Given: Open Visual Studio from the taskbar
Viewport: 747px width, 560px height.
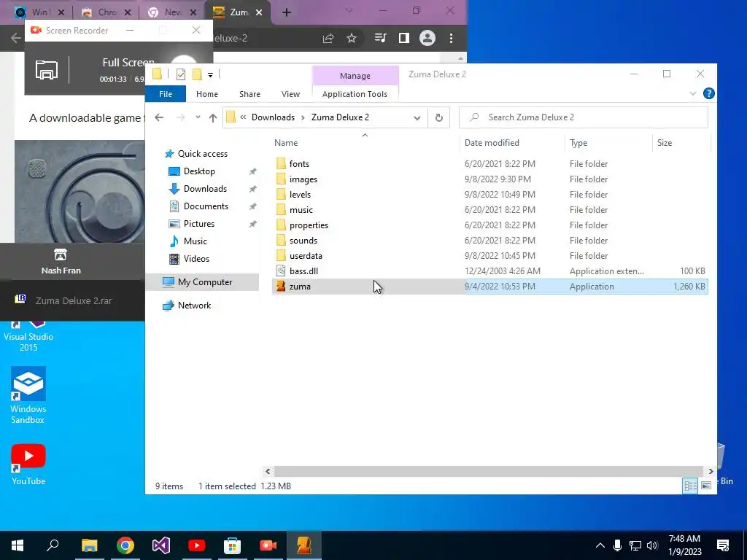Looking at the screenshot, I should point(161,545).
